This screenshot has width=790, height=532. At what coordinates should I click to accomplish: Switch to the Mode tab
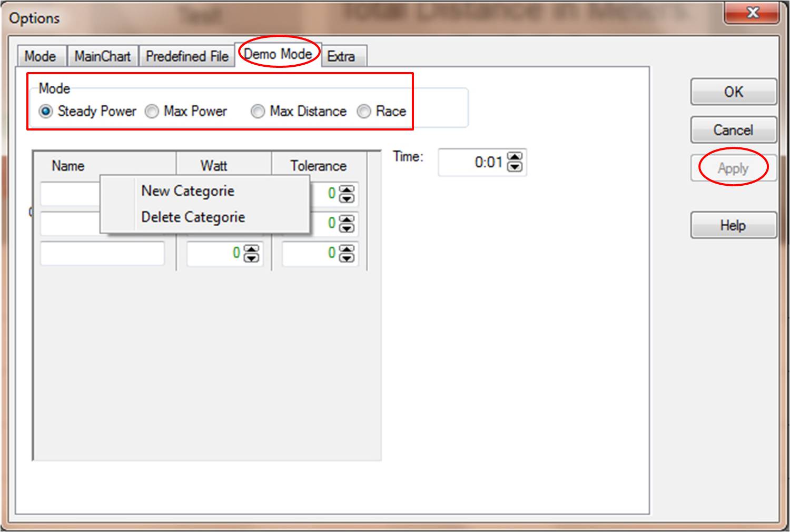(x=41, y=56)
